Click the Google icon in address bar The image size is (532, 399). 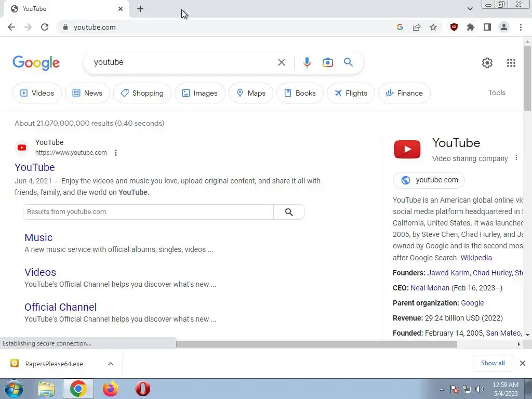click(400, 27)
